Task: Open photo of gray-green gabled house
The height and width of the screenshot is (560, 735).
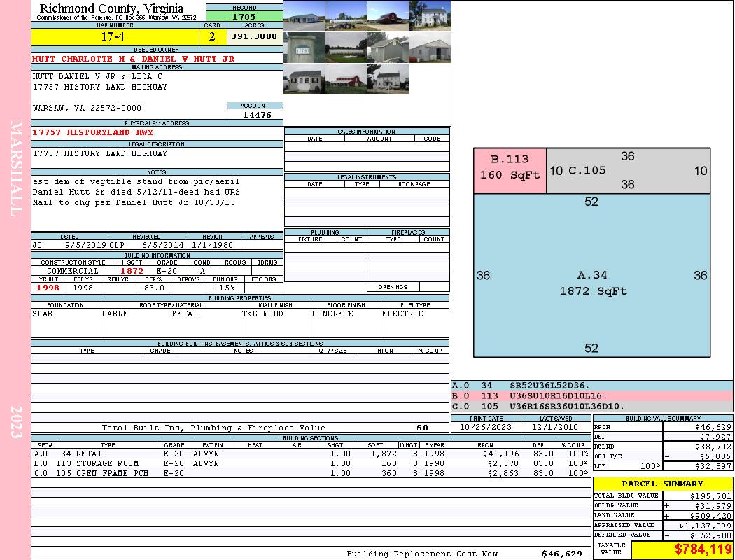Action: coord(388,48)
